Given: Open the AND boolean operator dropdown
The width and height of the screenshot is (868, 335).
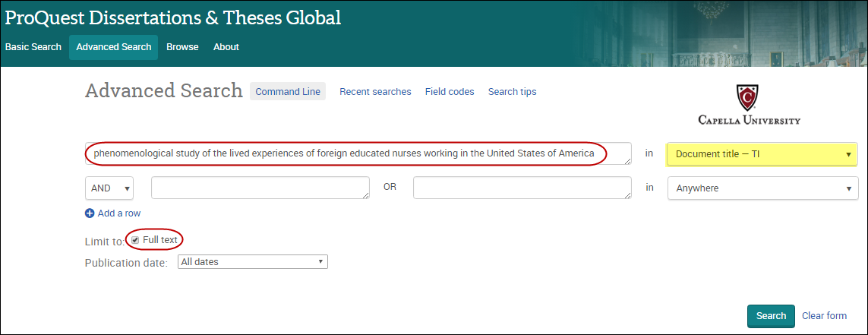Looking at the screenshot, I should point(109,188).
